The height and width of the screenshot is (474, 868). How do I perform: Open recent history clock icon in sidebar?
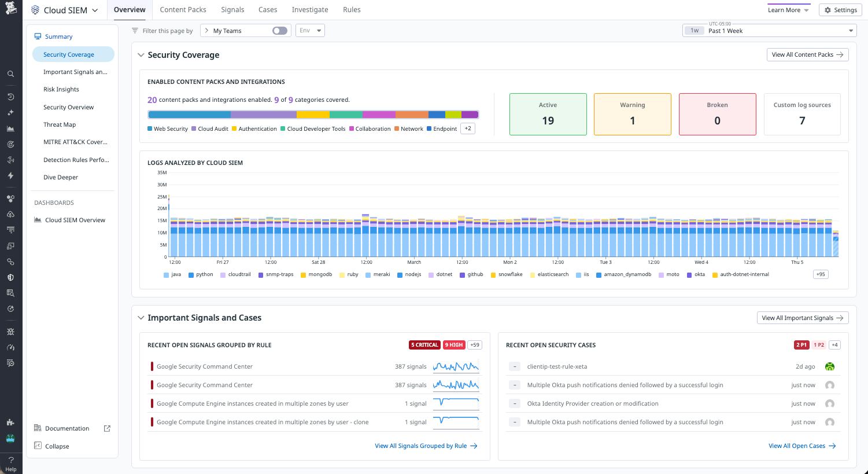10,97
